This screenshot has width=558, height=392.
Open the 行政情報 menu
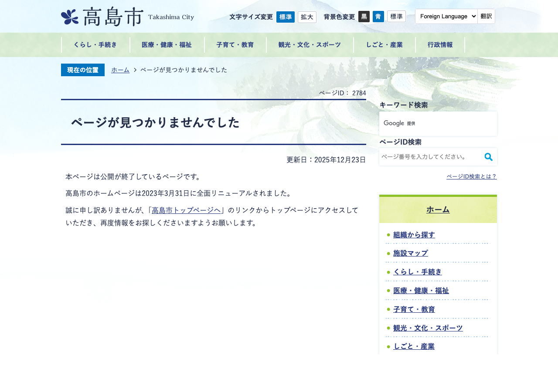click(440, 45)
